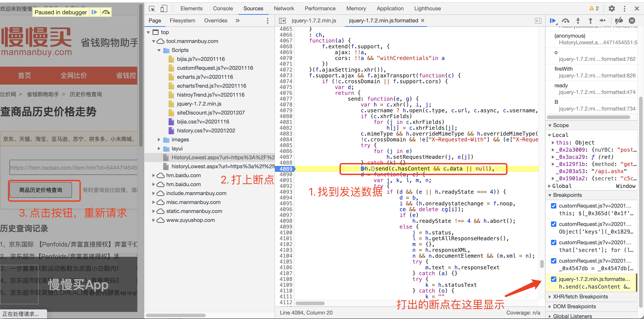Select the inspect element picker icon

coord(152,9)
